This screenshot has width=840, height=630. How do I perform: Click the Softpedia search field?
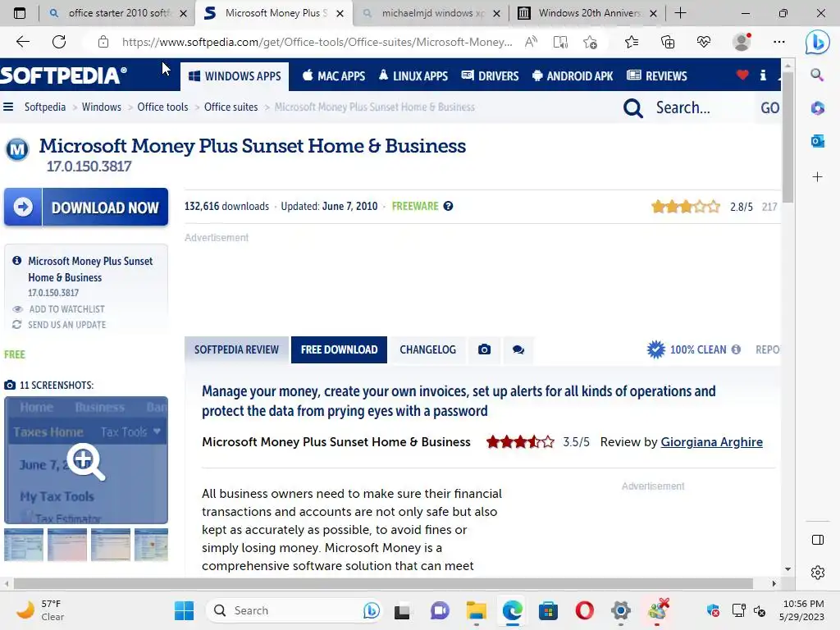[702, 108]
